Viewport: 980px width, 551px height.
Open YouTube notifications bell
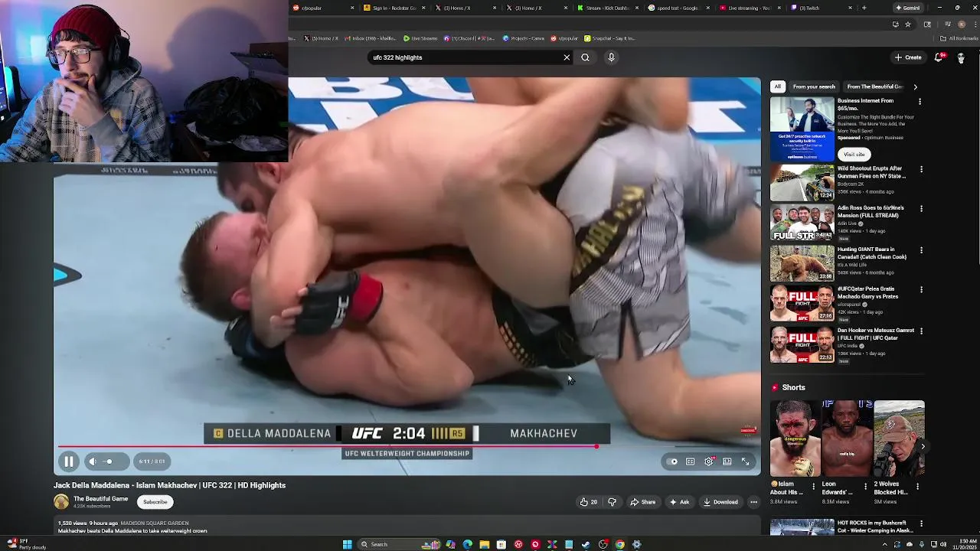click(x=939, y=57)
